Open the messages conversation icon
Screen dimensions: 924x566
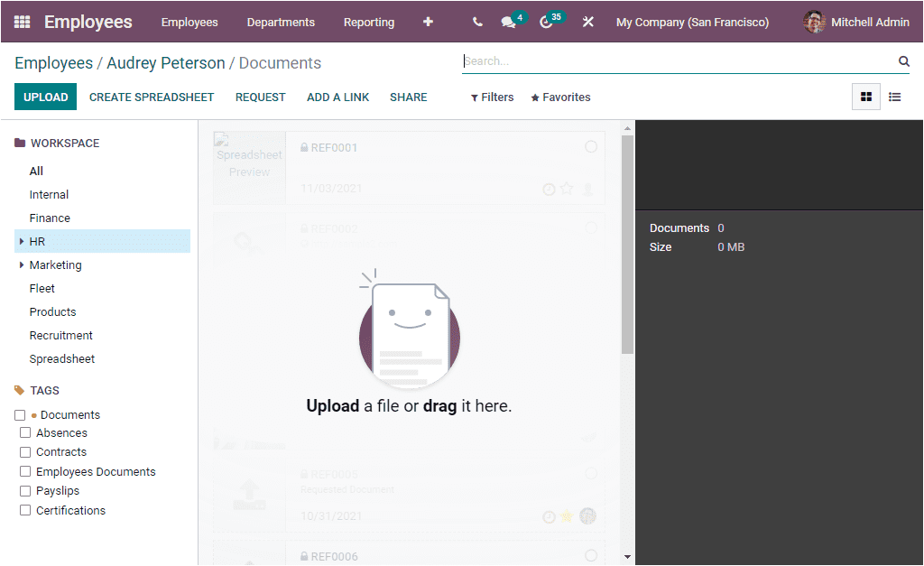point(508,21)
